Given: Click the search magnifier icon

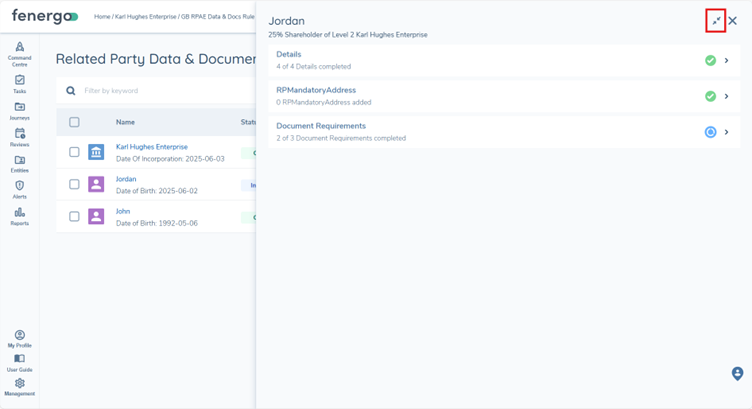Looking at the screenshot, I should point(70,91).
